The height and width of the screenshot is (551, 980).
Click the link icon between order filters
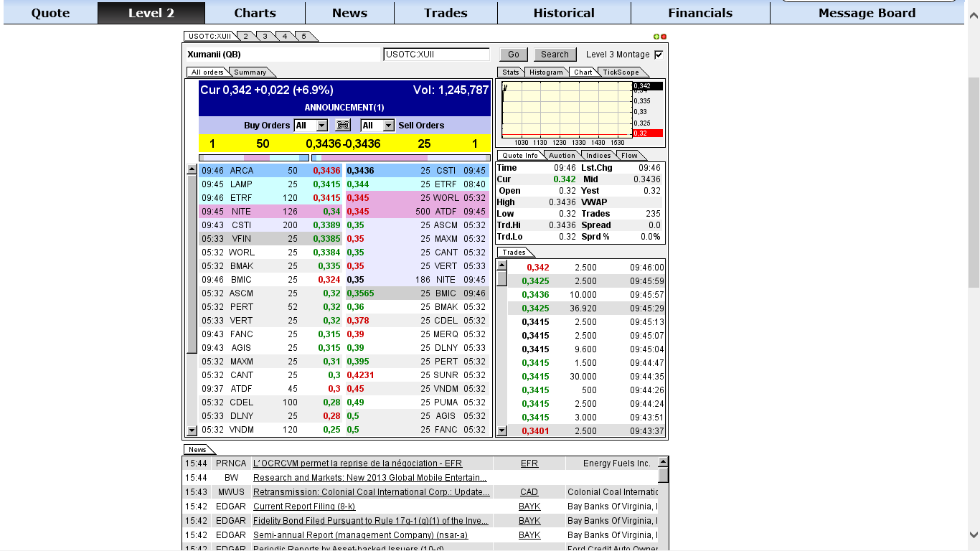point(343,126)
